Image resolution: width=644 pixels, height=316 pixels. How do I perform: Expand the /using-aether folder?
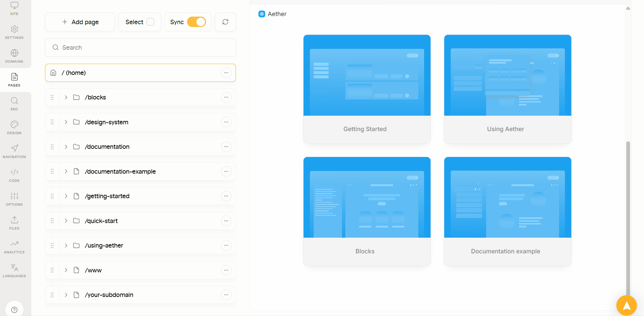[66, 246]
